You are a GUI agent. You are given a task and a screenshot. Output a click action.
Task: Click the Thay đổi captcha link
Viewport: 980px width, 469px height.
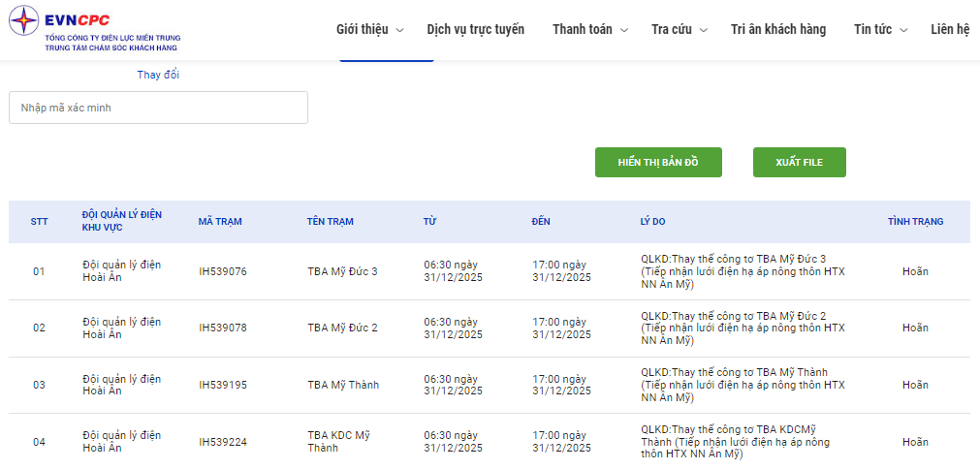(158, 75)
